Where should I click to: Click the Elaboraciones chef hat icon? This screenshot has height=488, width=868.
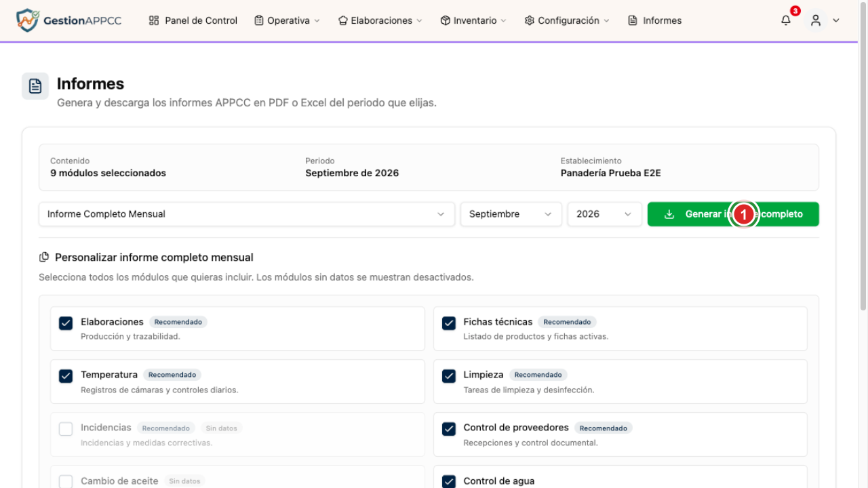(343, 20)
